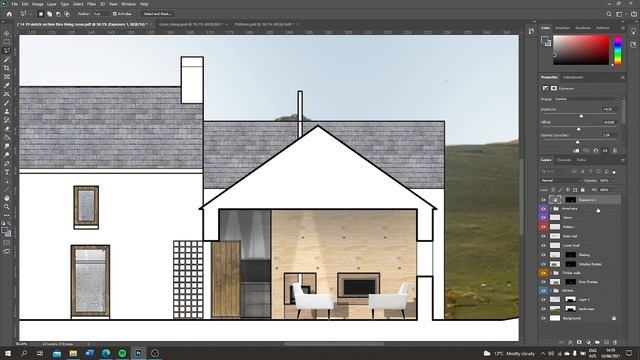Click the Feather value input field

(100, 14)
